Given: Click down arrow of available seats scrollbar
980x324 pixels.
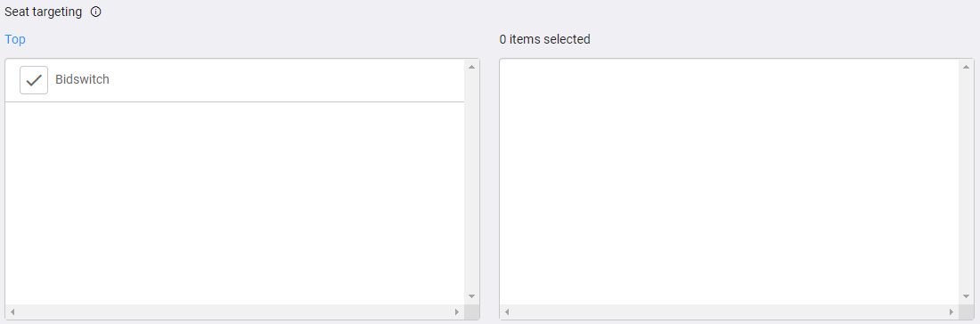Looking at the screenshot, I should coord(472,296).
